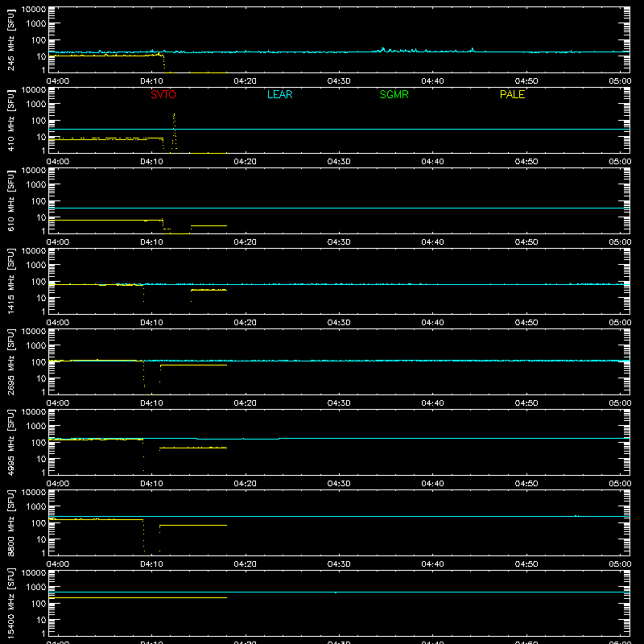Image resolution: width=644 pixels, height=644 pixels.
Task: Click the 10000 y-axis value on the 245 MHz plot
Action: tap(34, 10)
